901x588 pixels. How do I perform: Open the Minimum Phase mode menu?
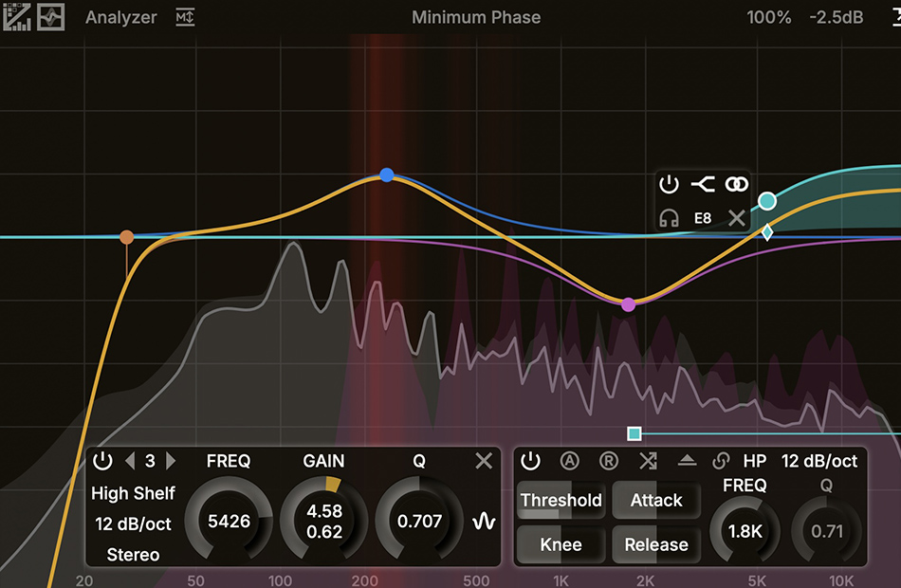pos(476,17)
